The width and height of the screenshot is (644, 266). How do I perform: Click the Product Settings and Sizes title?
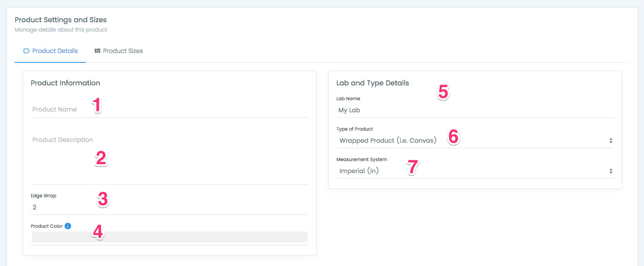[x=61, y=20]
